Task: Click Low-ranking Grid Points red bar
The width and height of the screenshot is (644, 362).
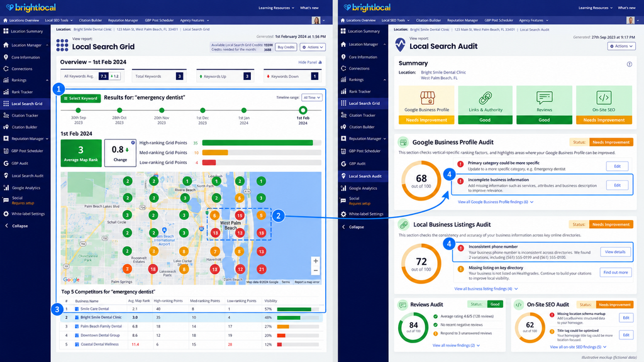Action: point(209,163)
